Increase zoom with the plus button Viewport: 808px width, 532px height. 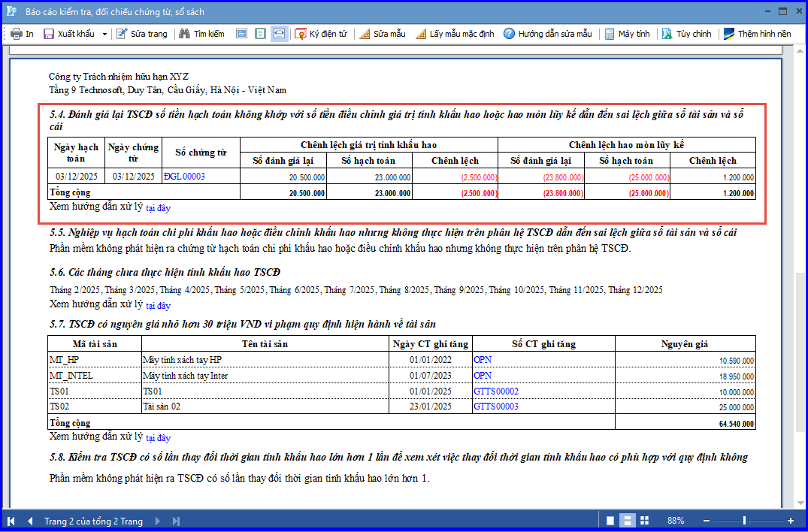pyautogui.click(x=791, y=521)
